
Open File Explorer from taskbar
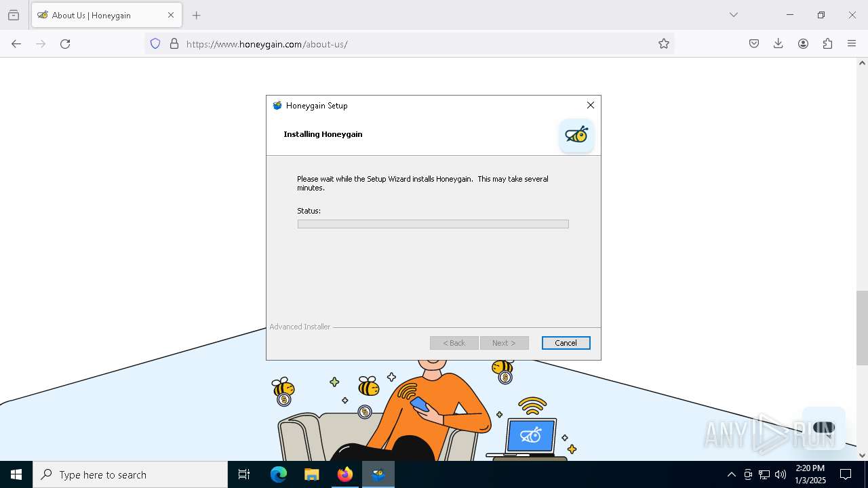point(312,474)
